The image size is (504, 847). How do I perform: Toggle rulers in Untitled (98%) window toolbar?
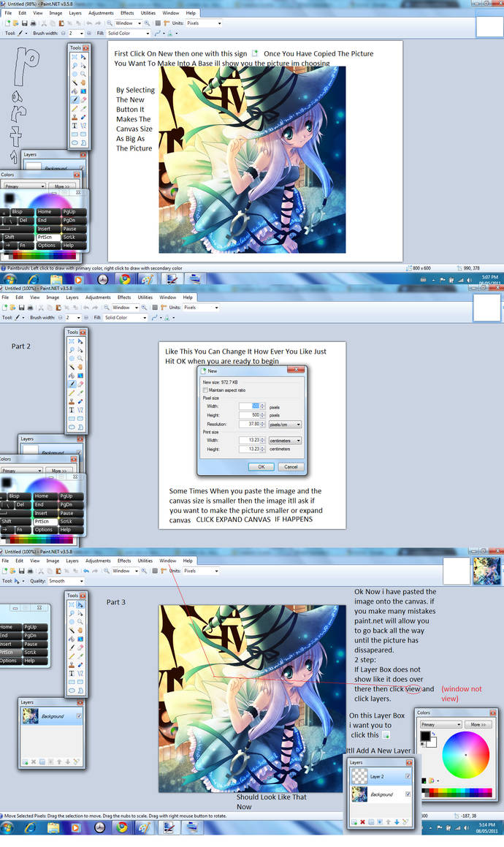(167, 23)
